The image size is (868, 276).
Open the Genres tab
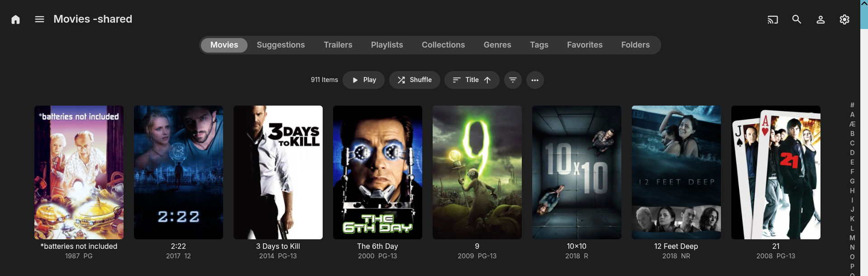(x=497, y=45)
